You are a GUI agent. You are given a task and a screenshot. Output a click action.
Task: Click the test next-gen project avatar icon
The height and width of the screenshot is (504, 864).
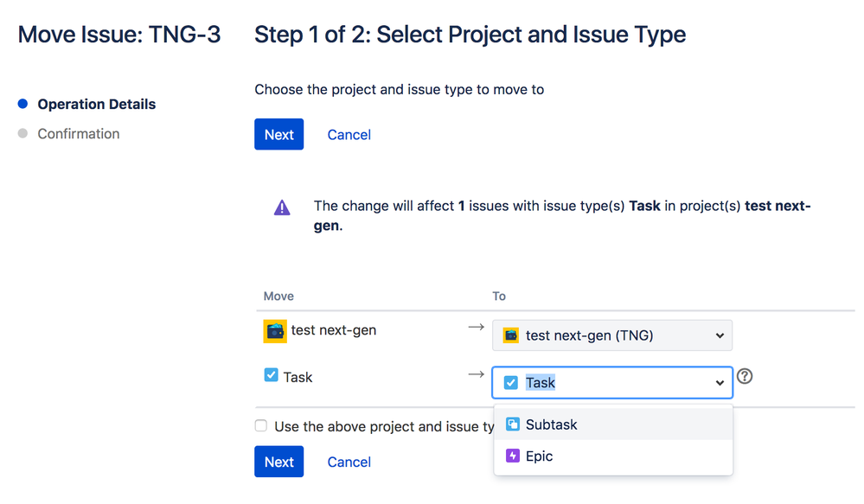274,330
